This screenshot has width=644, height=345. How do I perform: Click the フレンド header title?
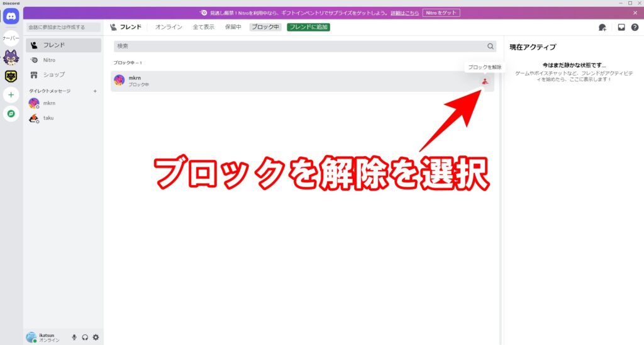(x=130, y=27)
